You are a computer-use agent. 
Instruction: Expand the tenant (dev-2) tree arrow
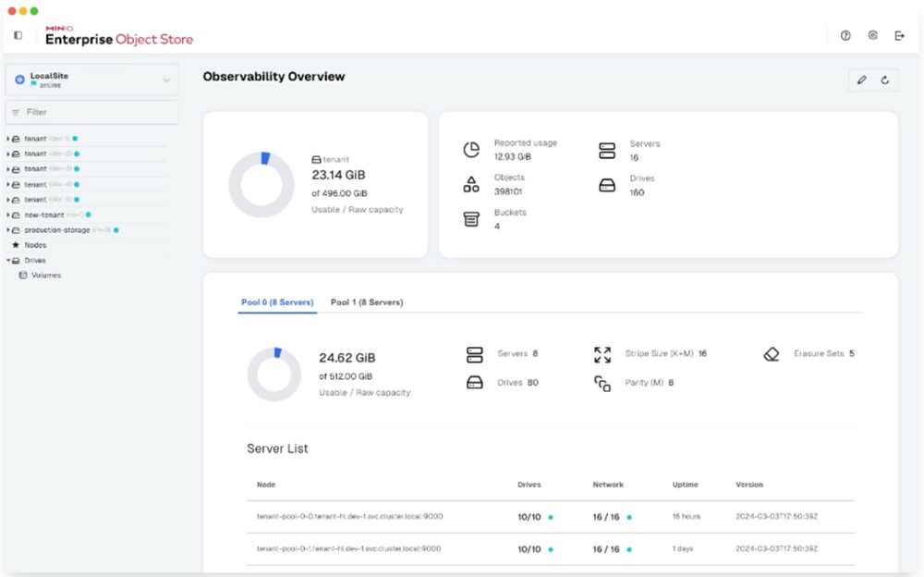coord(8,154)
